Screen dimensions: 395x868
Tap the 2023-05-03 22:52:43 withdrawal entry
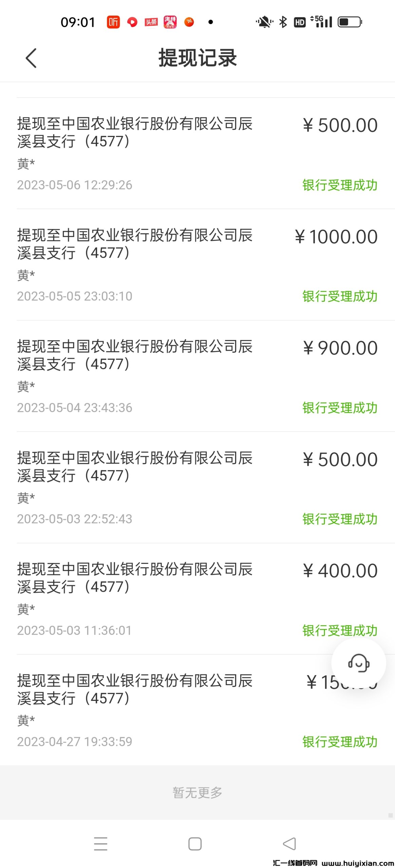coord(197,487)
